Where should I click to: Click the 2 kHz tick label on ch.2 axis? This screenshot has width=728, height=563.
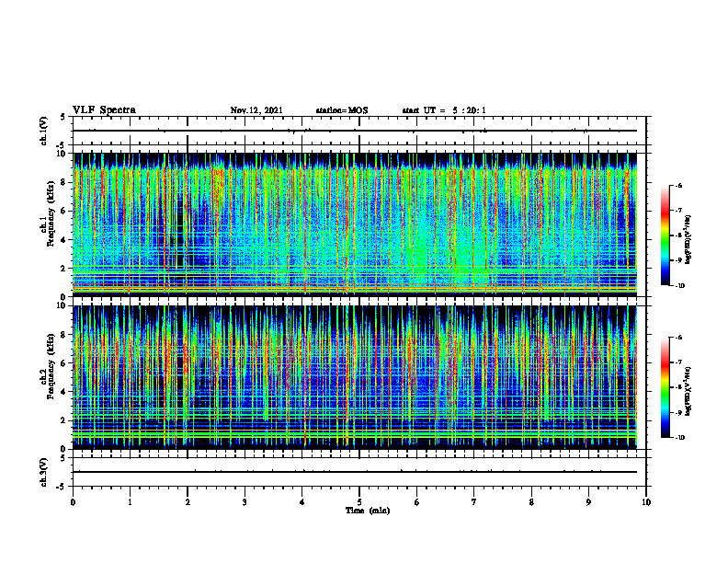click(63, 420)
